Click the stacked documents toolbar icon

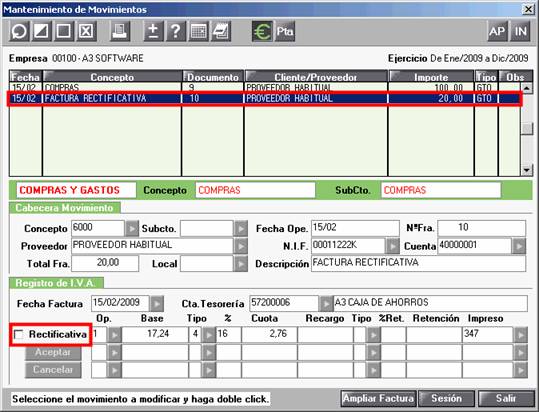pyautogui.click(x=220, y=31)
